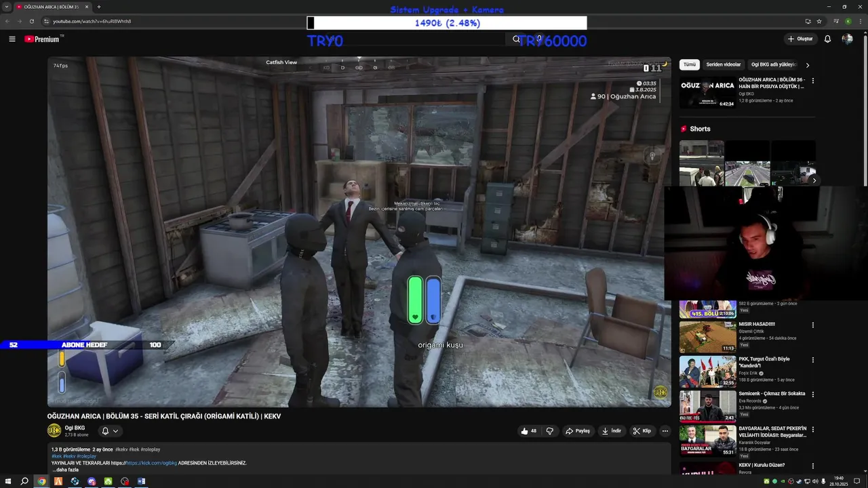The width and height of the screenshot is (868, 488).
Task: Open Windows notification center icon
Action: pos(856,481)
